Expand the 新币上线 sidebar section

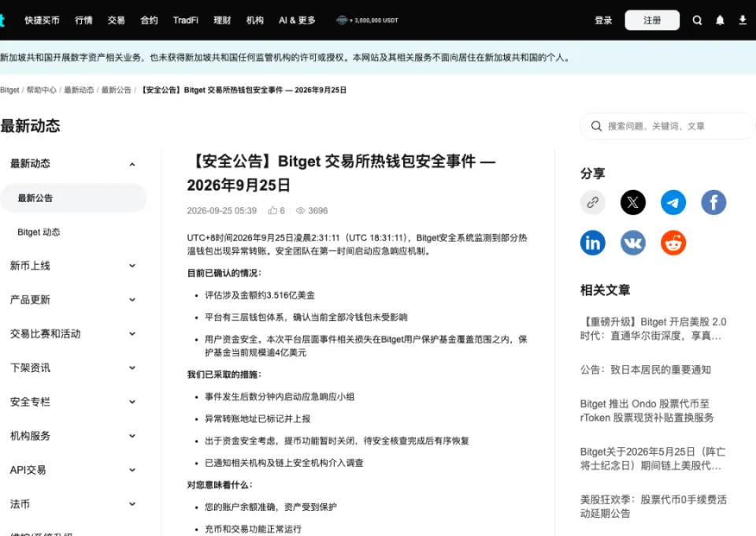click(x=132, y=266)
